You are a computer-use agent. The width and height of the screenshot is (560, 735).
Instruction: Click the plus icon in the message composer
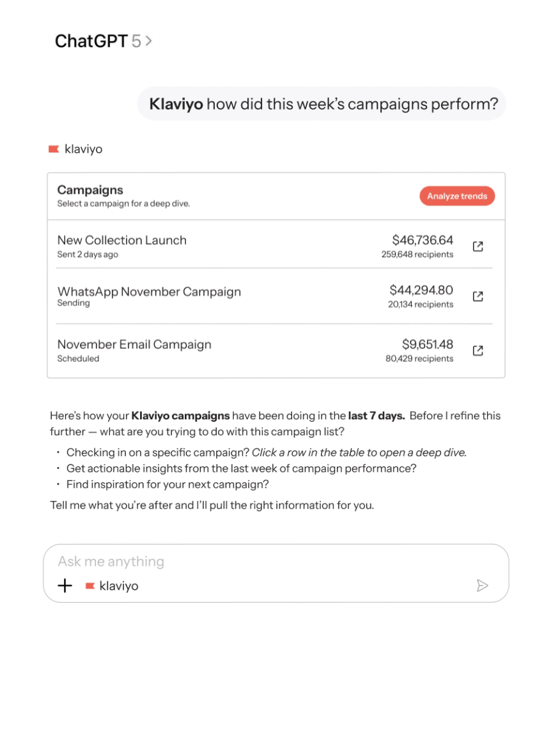coord(65,585)
